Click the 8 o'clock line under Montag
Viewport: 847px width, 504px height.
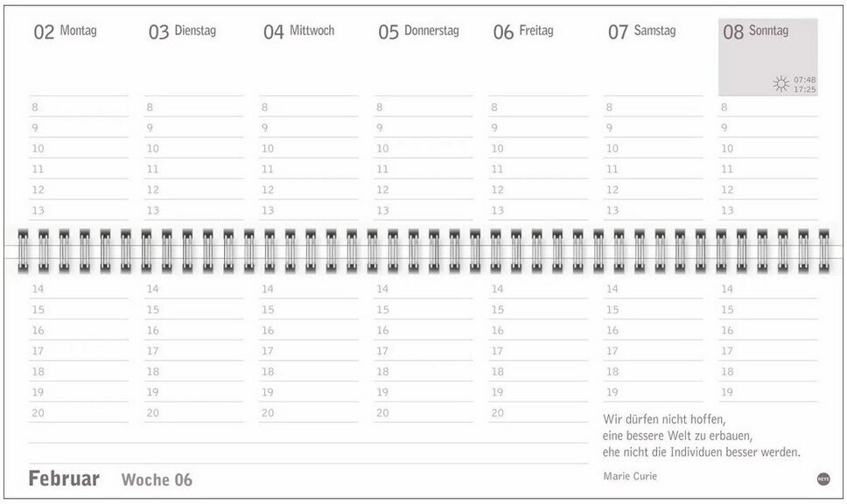(79, 108)
